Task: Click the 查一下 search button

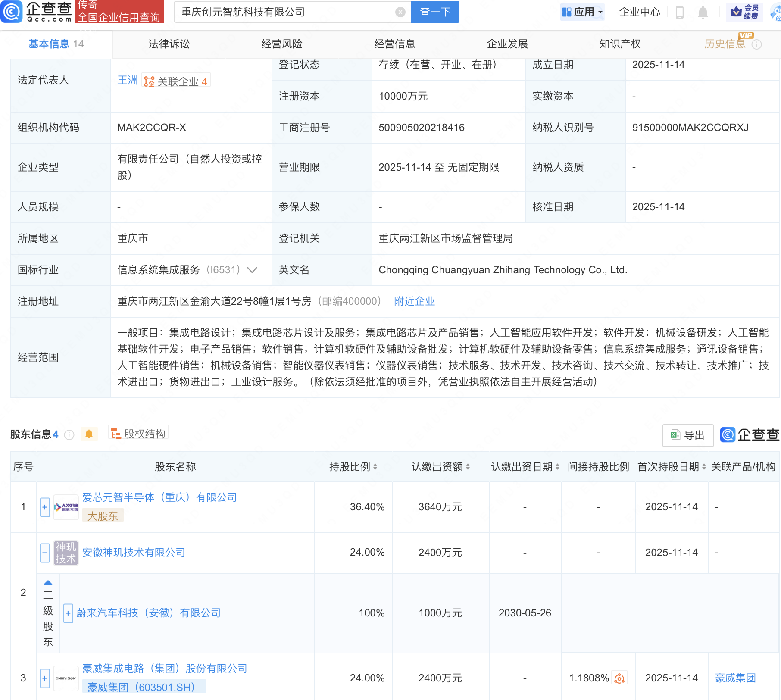Action: click(435, 12)
